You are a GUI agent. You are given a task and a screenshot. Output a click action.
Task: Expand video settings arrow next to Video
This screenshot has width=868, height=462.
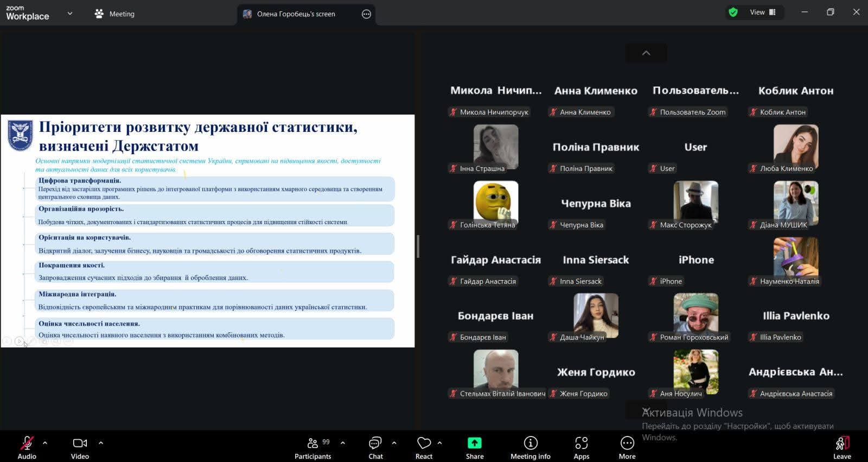tap(101, 443)
